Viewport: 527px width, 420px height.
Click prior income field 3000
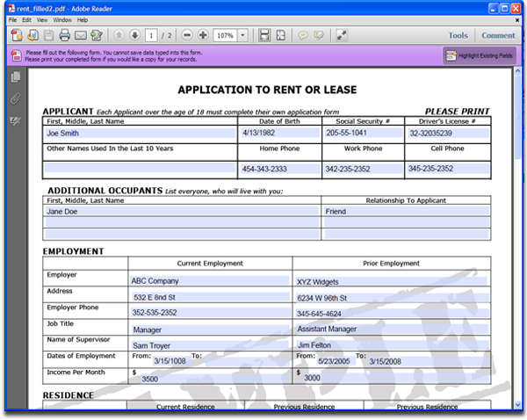[394, 378]
